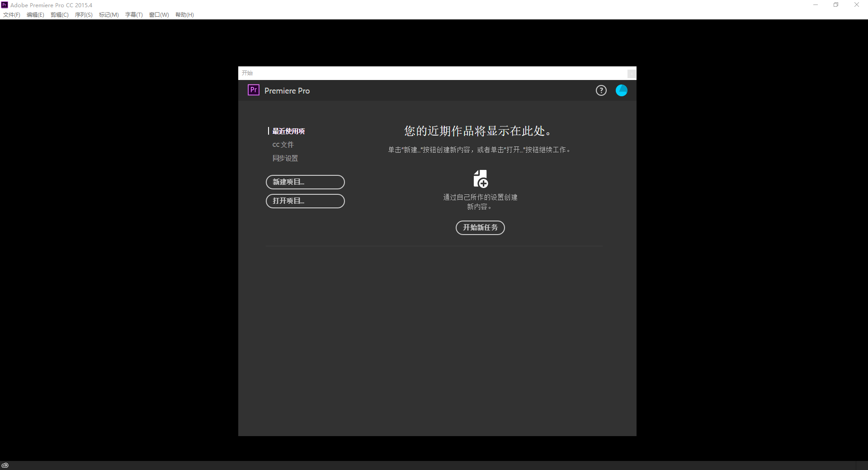868x470 pixels.
Task: Minimize the Premiere Pro window
Action: 816,5
